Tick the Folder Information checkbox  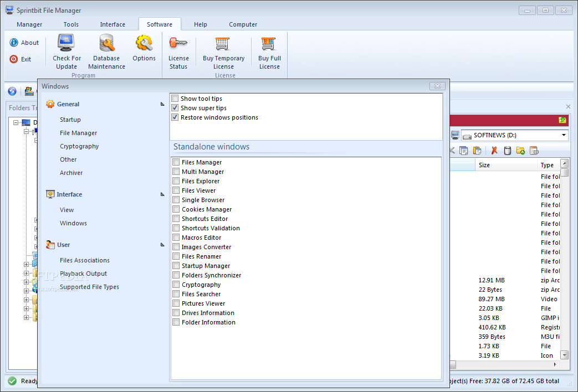click(176, 322)
